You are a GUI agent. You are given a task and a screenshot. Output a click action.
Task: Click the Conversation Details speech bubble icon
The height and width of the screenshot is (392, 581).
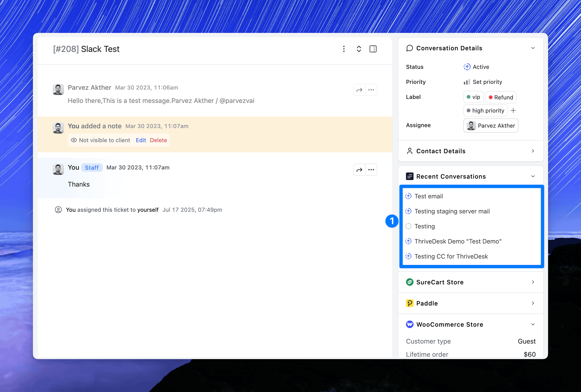point(410,48)
